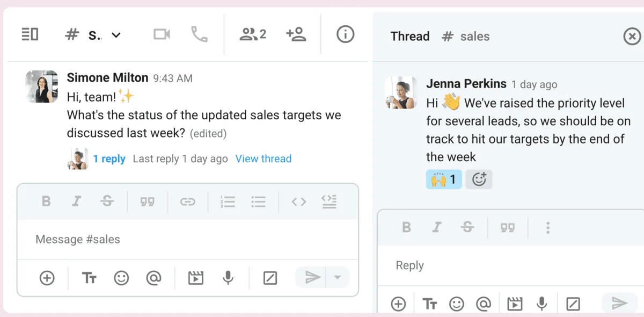Click the 1 reply link
Image resolution: width=644 pixels, height=317 pixels.
pyautogui.click(x=109, y=158)
